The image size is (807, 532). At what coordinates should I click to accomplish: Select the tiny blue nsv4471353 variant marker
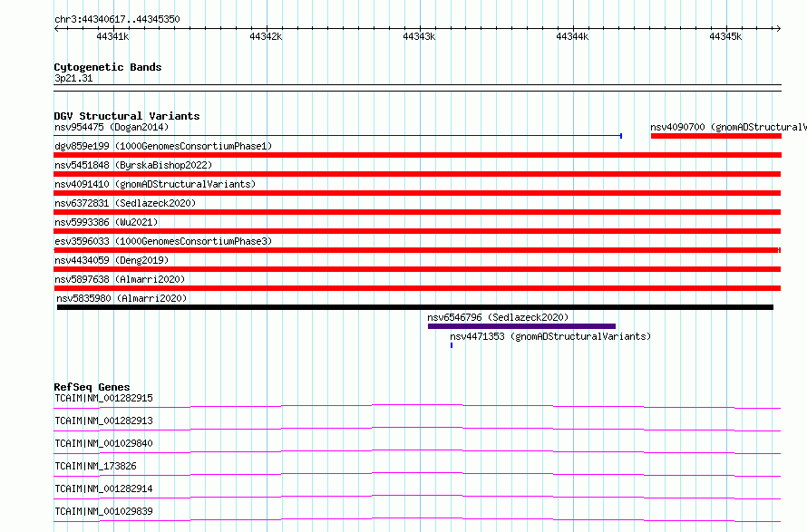click(452, 345)
